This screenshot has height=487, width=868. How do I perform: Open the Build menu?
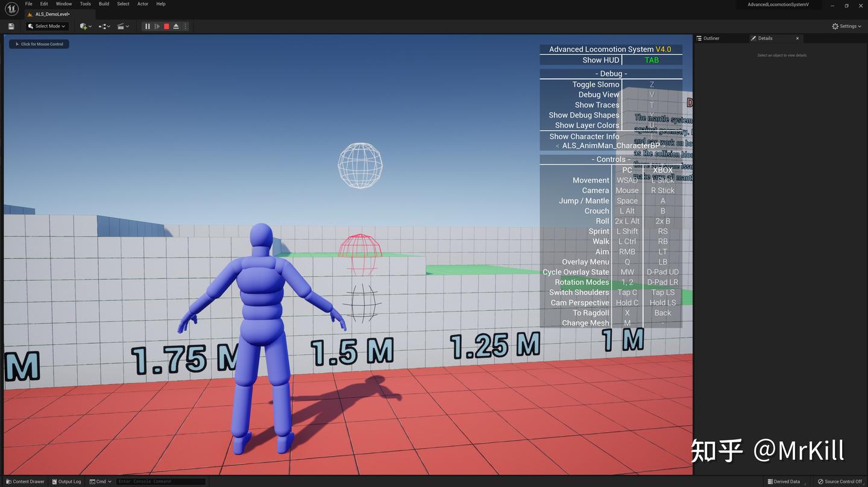103,4
